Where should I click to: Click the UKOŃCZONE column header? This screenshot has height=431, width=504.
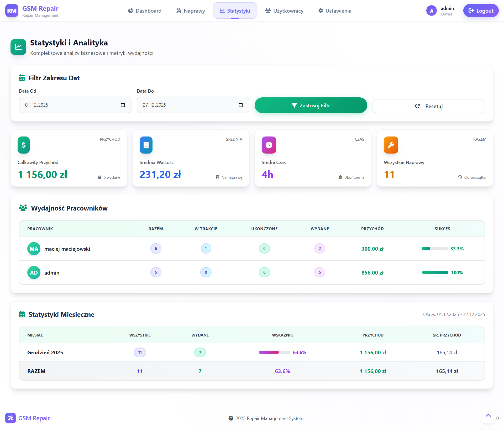(264, 229)
